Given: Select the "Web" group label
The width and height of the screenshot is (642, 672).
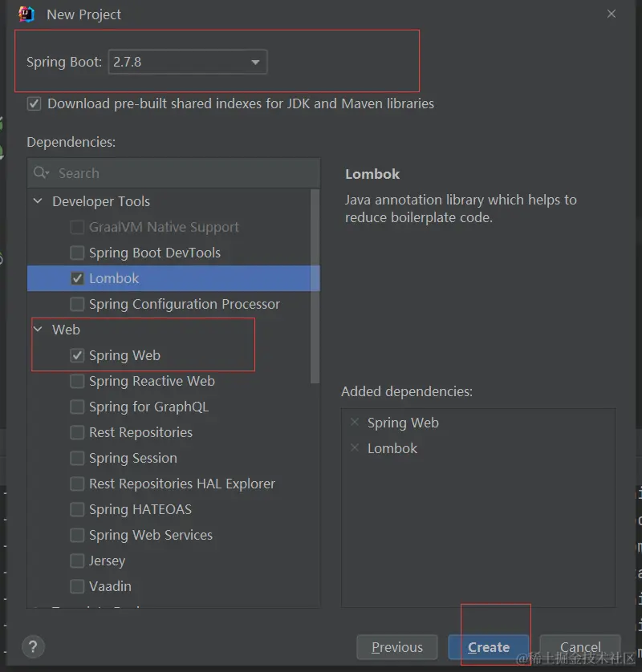Looking at the screenshot, I should click(66, 330).
